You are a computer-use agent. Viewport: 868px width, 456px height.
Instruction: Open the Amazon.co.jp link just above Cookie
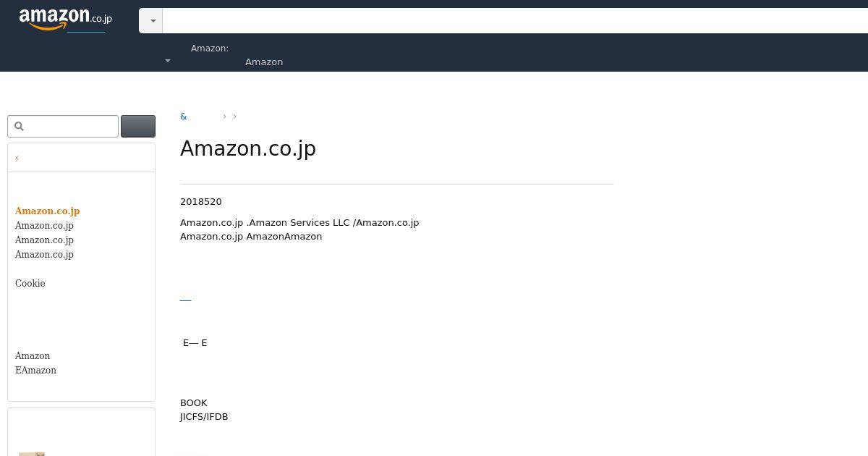[44, 254]
